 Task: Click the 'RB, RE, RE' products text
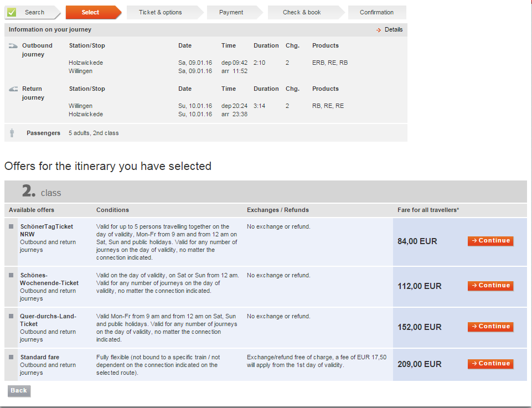tap(328, 106)
